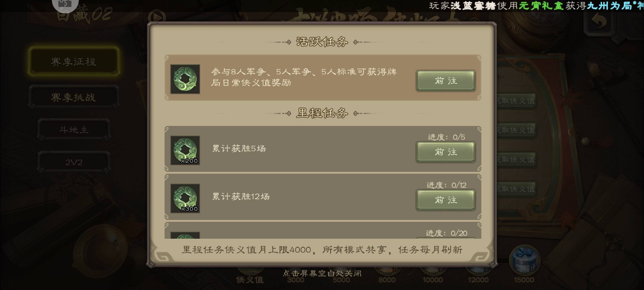This screenshot has width=644, height=290.
Task: Click the 点击屏幕空白处关闭 text to close
Action: tap(322, 273)
